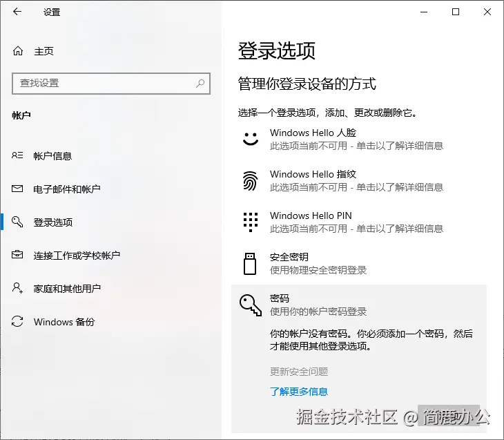Select the greyed 更新安全问题 link
Viewport: 504px width, 440px height.
[299, 372]
